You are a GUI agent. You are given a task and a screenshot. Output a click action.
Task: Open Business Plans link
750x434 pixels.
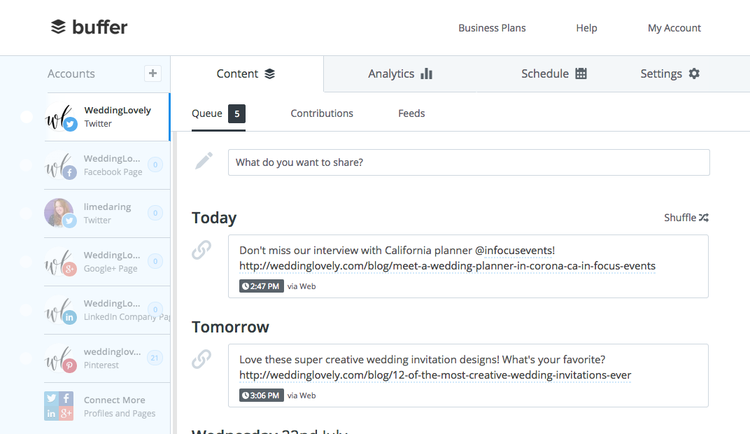492,28
